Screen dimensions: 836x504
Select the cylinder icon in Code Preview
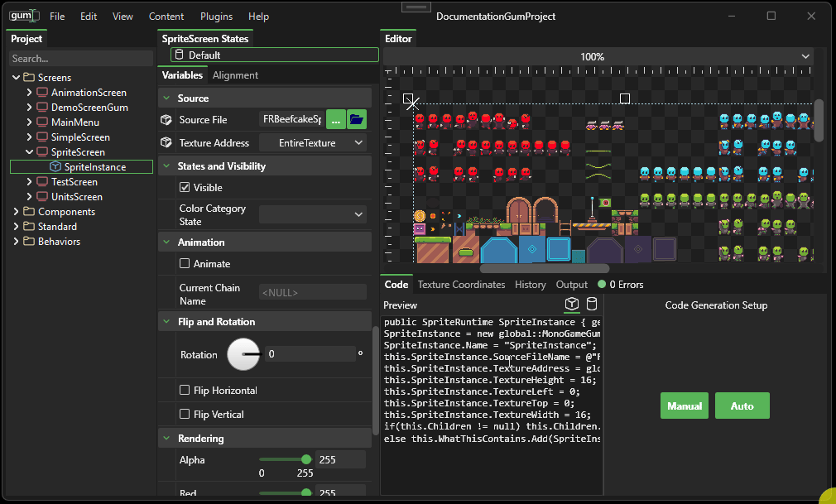pyautogui.click(x=592, y=305)
